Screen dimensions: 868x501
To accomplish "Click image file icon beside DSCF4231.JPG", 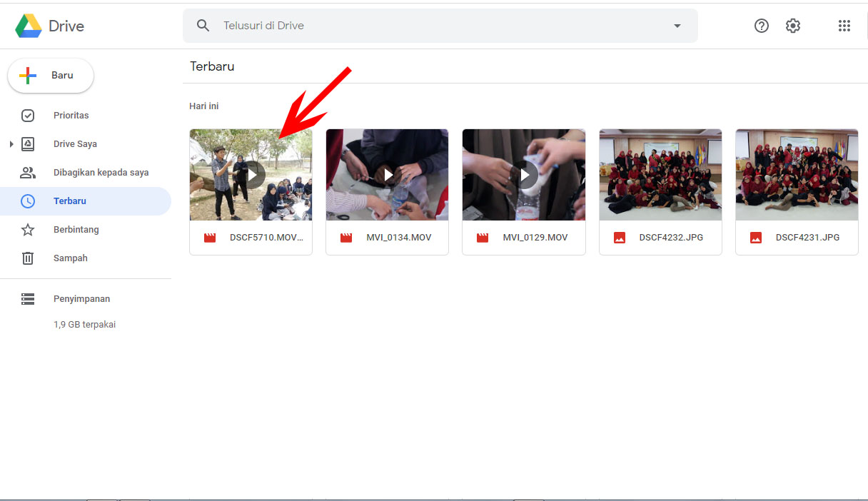I will (x=756, y=238).
